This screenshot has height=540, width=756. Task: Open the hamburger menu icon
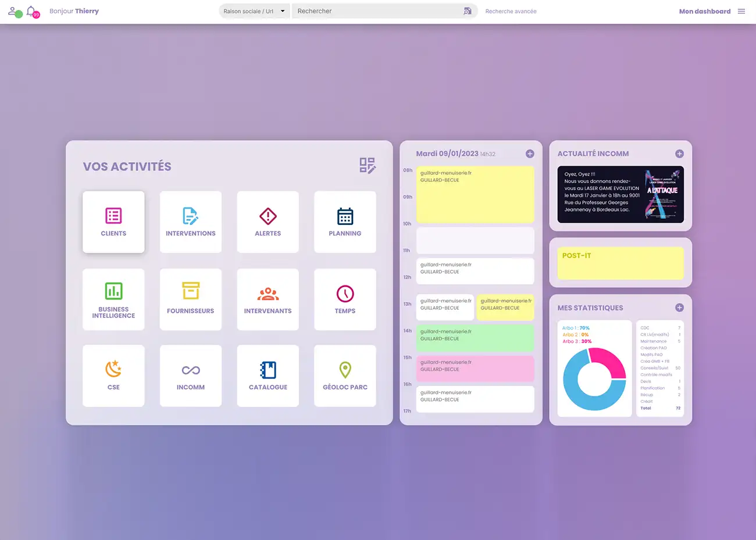[x=741, y=11]
